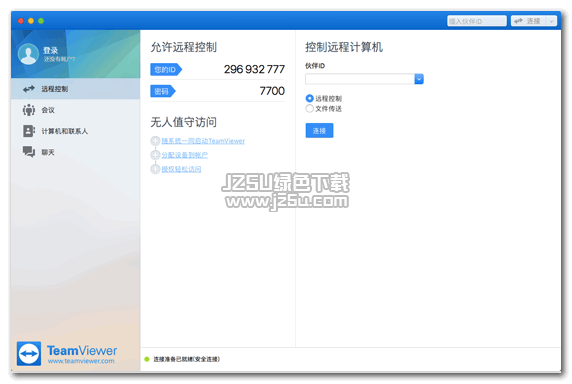Select the 远程控制 radio button

pyautogui.click(x=309, y=98)
